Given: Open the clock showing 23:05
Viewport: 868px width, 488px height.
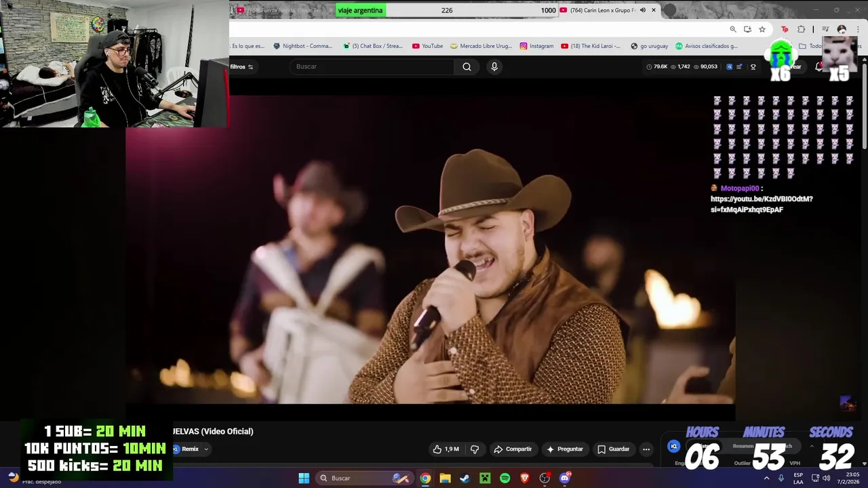Looking at the screenshot, I should pyautogui.click(x=848, y=478).
